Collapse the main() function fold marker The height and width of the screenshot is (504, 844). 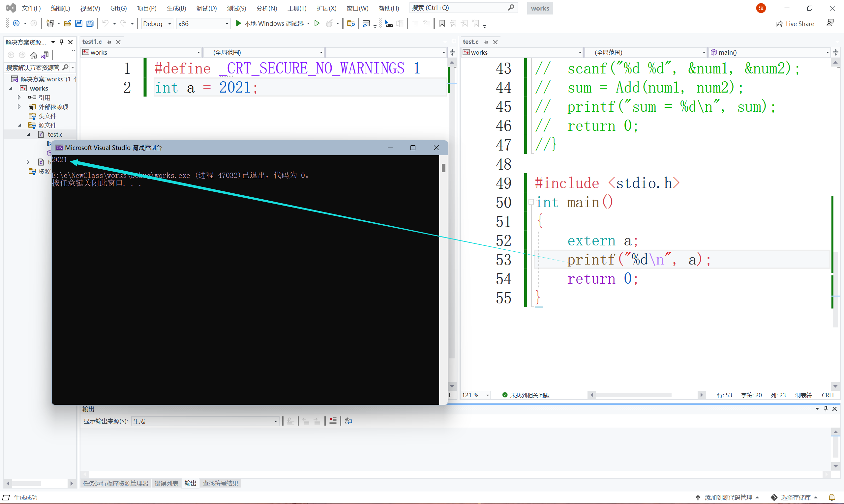(x=531, y=202)
